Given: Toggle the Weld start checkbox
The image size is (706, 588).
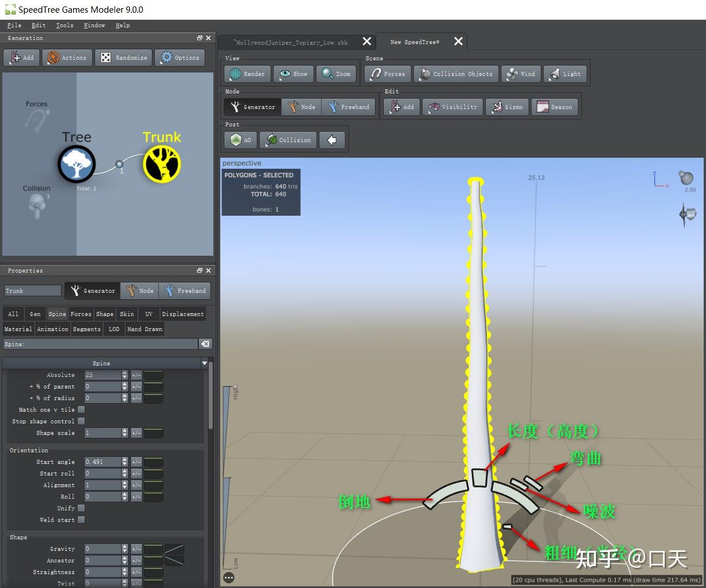Looking at the screenshot, I should tap(81, 520).
